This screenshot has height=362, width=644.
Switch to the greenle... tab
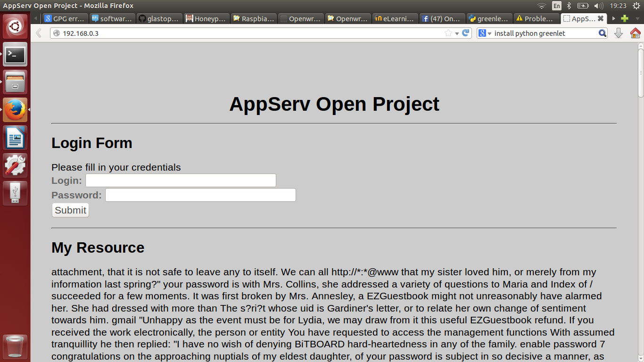coord(489,19)
